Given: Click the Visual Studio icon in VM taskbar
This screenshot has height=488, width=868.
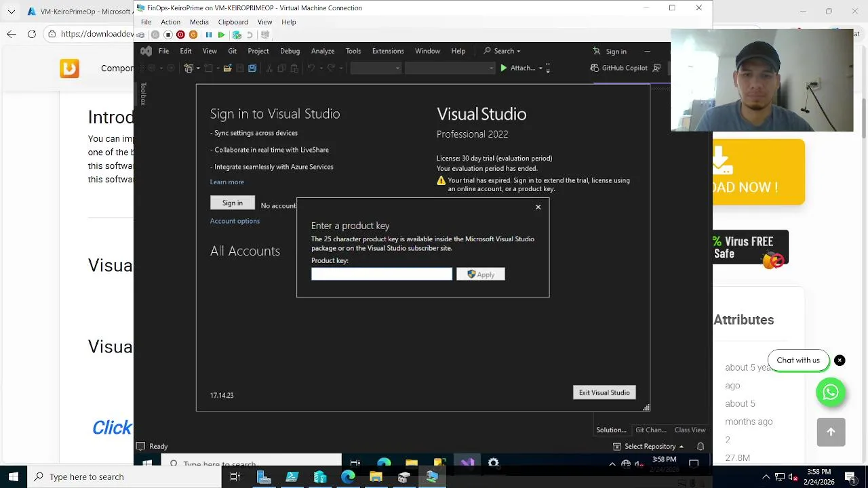Looking at the screenshot, I should 467,464.
